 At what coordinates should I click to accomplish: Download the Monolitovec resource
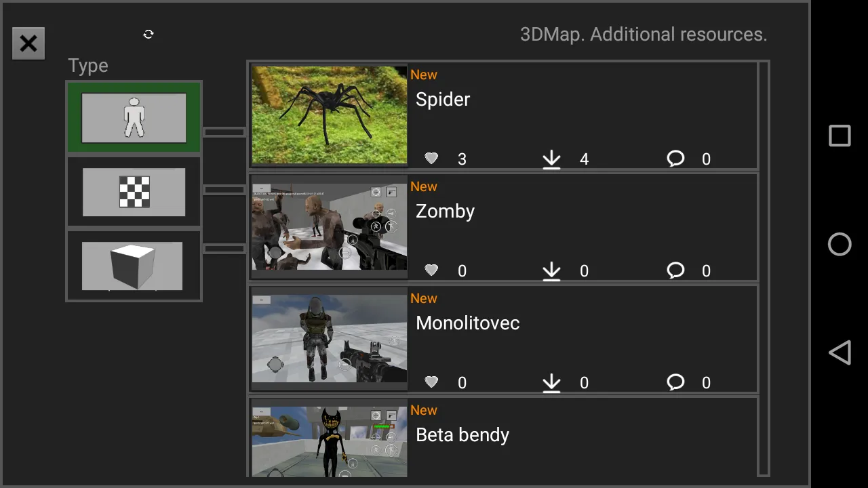point(551,383)
